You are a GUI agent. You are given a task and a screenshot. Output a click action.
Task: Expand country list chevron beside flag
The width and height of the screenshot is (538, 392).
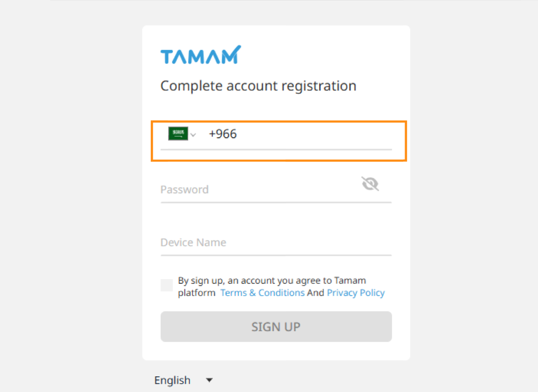point(193,135)
